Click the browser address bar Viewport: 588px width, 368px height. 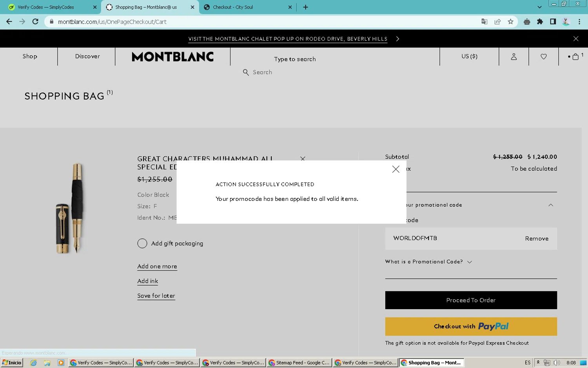(267, 22)
